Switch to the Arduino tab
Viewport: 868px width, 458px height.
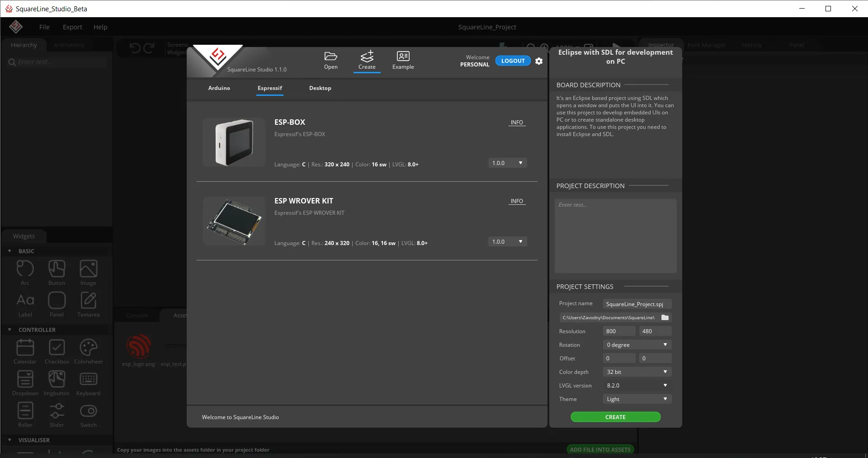(x=219, y=88)
